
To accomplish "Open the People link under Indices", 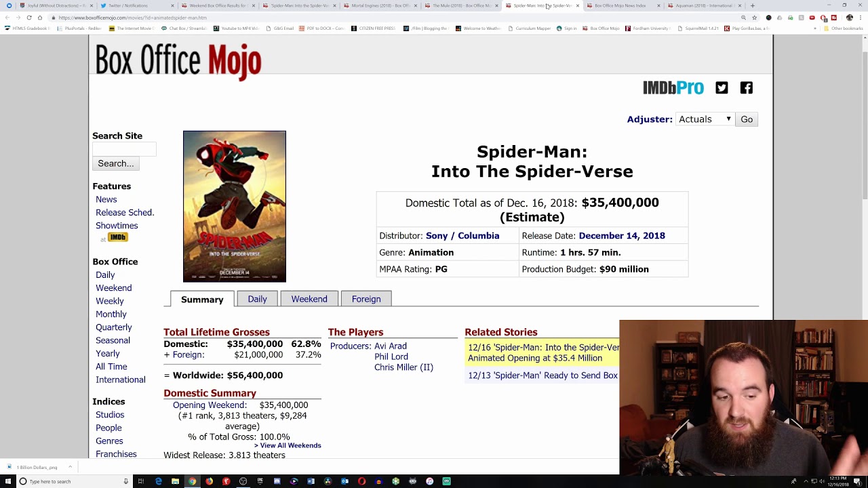I will (x=108, y=428).
